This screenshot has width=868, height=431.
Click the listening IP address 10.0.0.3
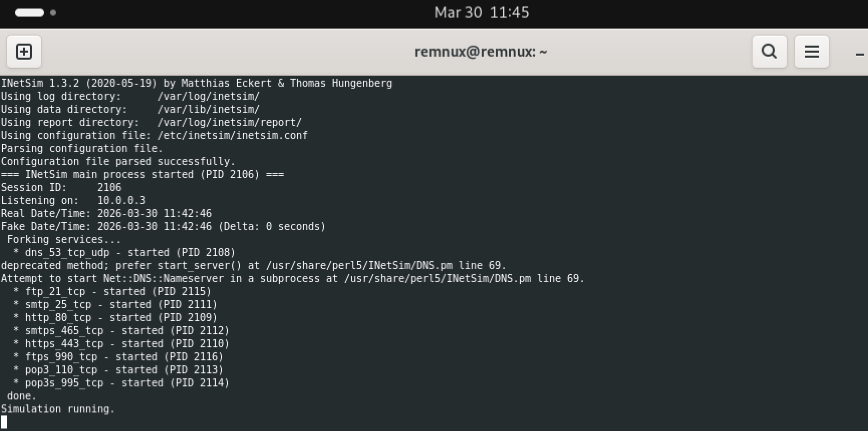pyautogui.click(x=121, y=200)
